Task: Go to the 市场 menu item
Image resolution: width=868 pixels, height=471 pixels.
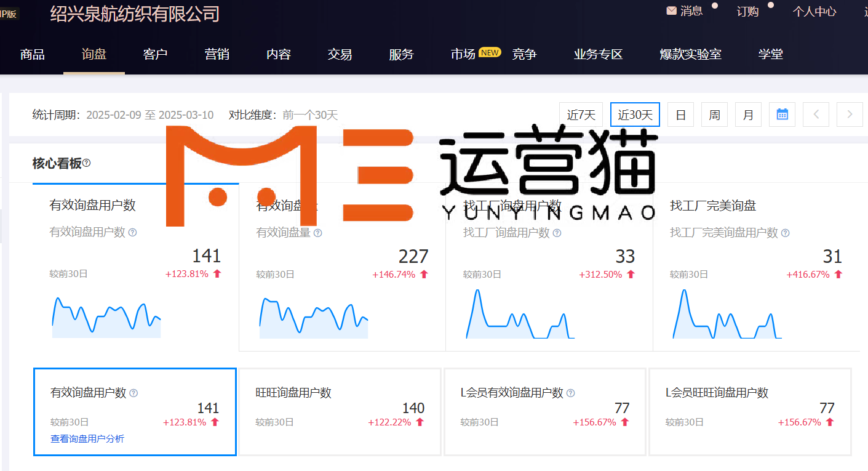Action: (463, 54)
